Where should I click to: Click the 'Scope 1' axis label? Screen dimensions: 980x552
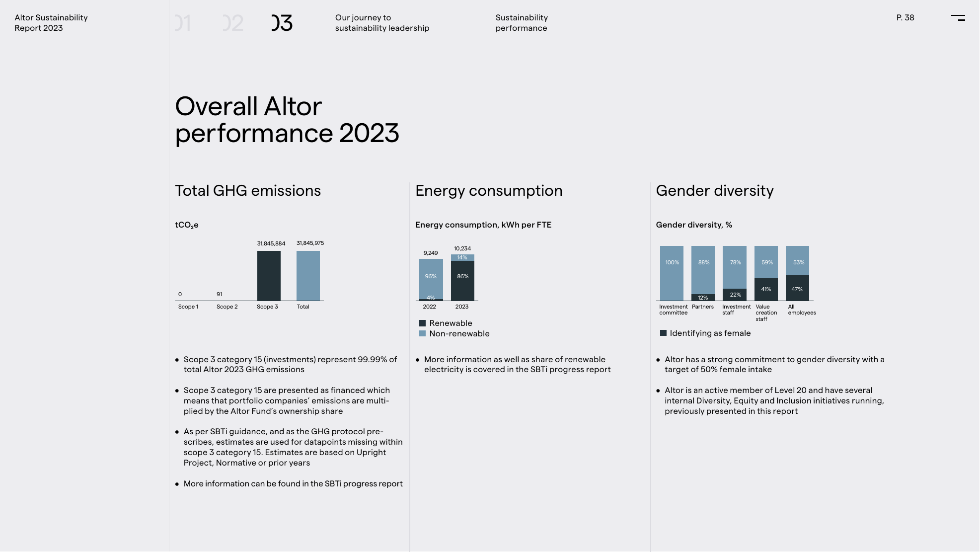pos(188,307)
